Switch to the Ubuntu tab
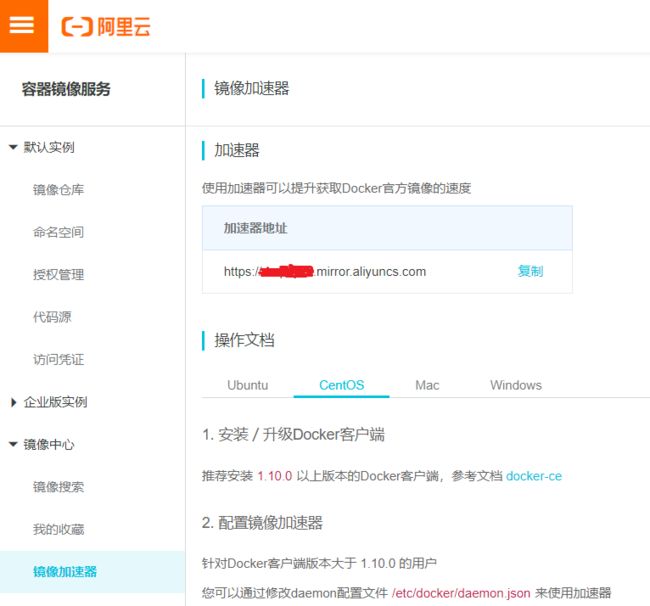This screenshot has width=650, height=606. (247, 385)
